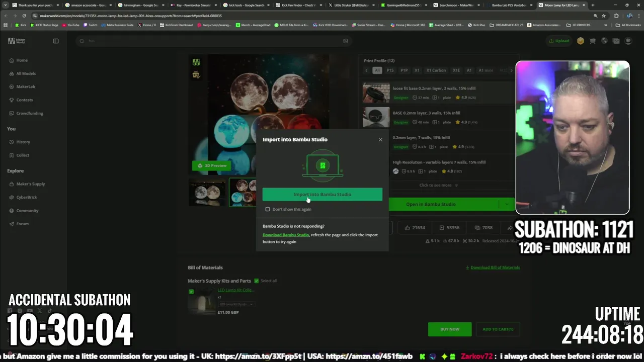Select the X1E printer filter tab

pyautogui.click(x=456, y=70)
